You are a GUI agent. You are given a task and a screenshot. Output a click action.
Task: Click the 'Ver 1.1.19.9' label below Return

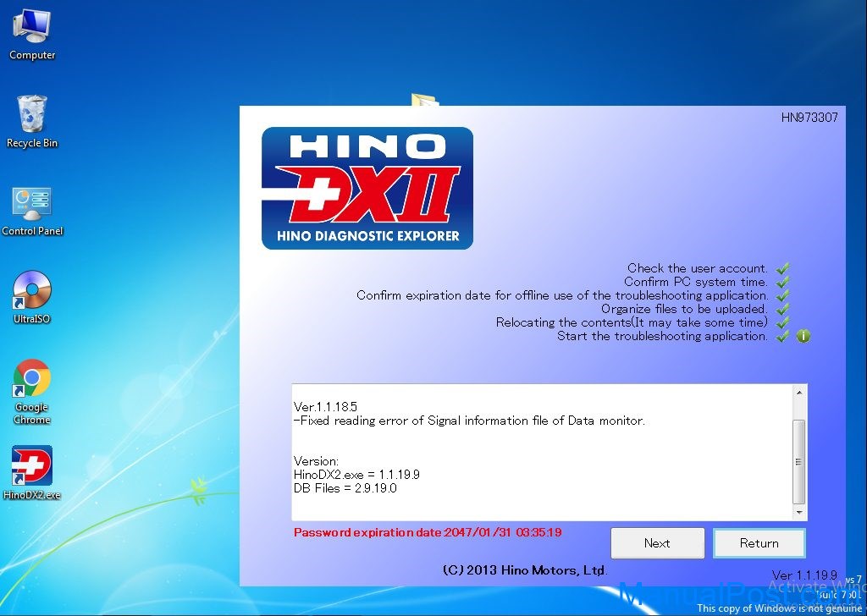[804, 575]
